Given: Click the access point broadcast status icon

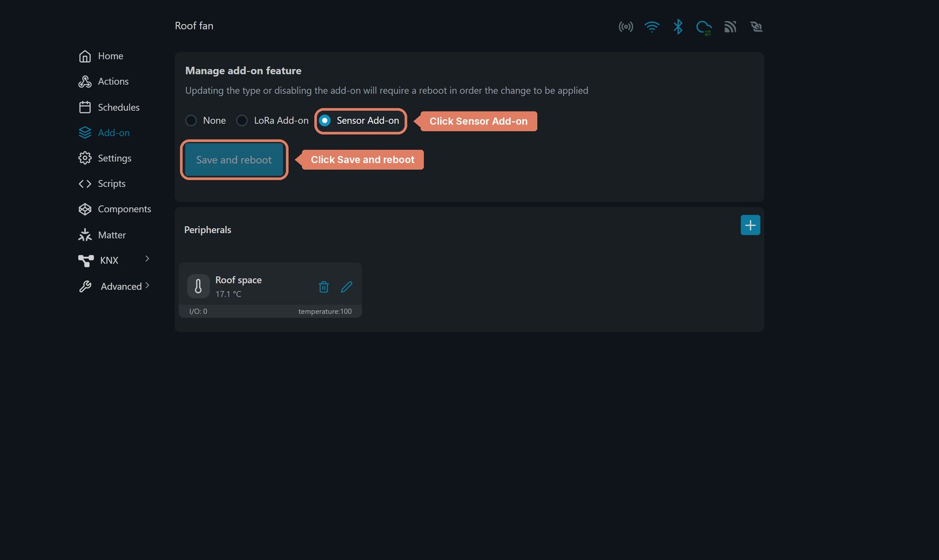Looking at the screenshot, I should point(626,27).
